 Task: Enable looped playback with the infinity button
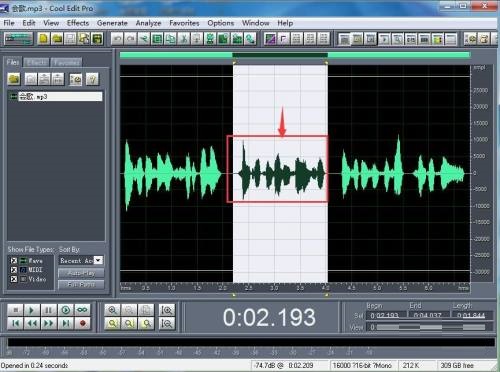(82, 310)
